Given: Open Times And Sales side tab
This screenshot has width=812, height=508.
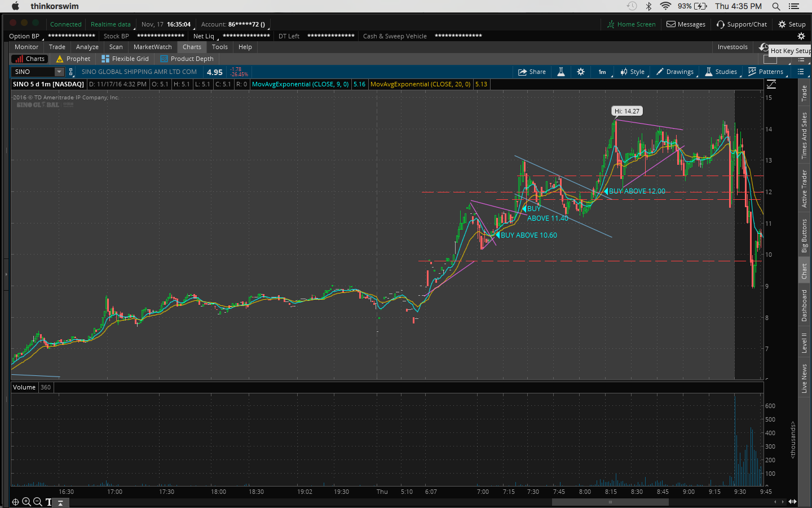Looking at the screenshot, I should 804,135.
